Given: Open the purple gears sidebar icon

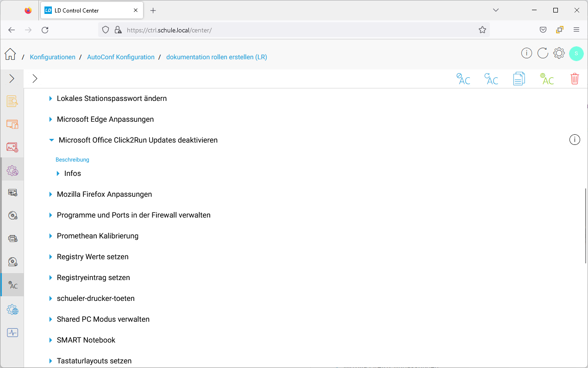Looking at the screenshot, I should click(12, 171).
